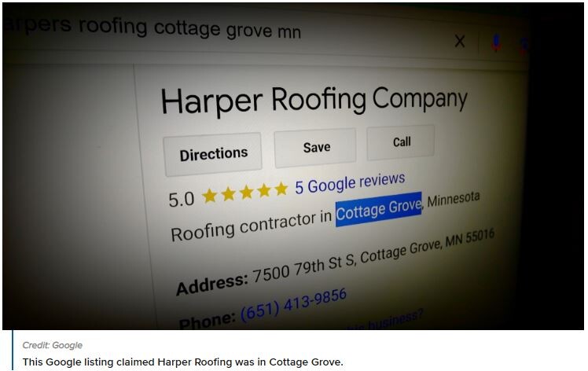Click the Call button
This screenshot has height=371, width=588.
401,142
